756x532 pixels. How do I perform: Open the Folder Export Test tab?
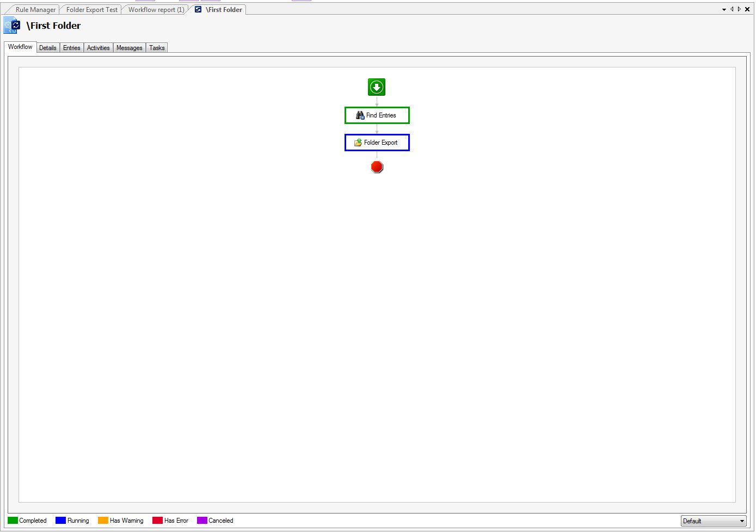tap(91, 10)
